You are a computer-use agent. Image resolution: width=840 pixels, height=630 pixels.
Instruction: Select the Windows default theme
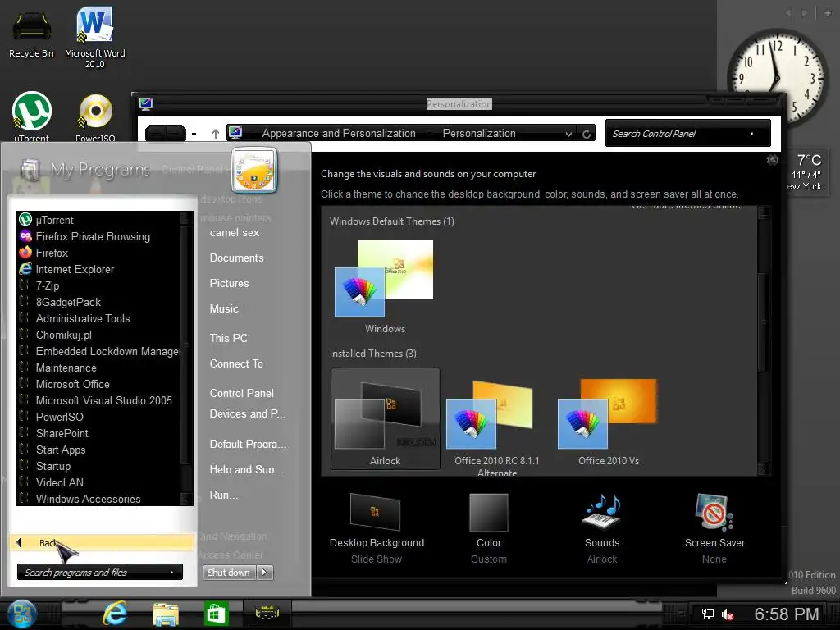coord(385,286)
